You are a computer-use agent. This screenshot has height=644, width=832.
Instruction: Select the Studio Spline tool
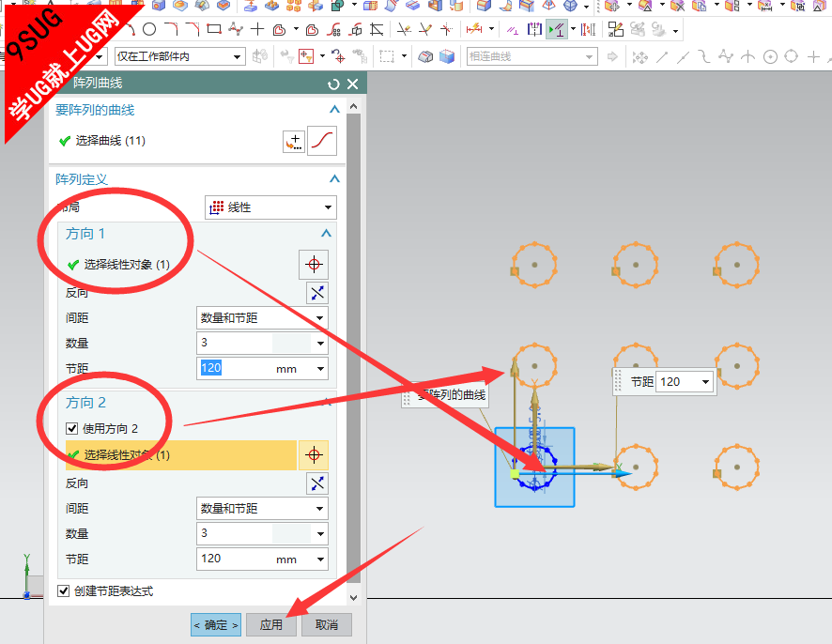[236, 29]
